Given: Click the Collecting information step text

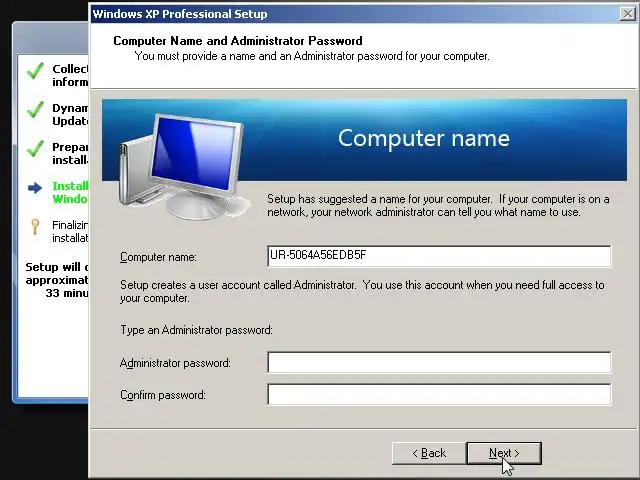Looking at the screenshot, I should tap(70, 76).
